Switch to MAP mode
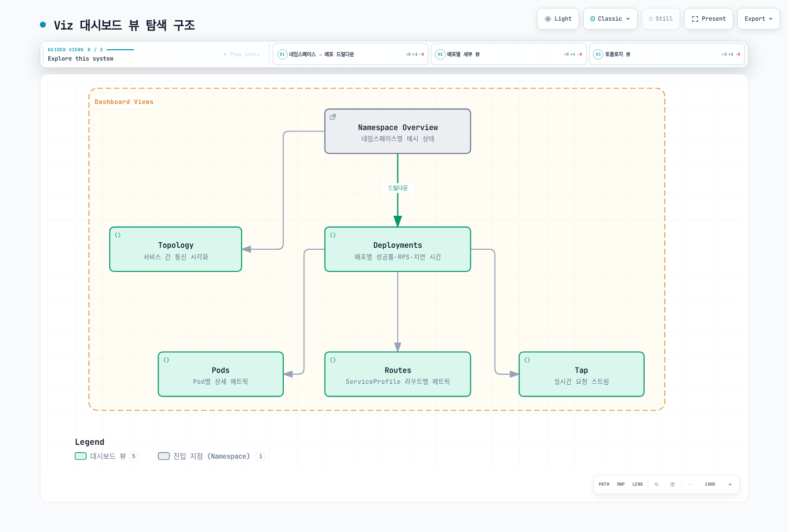788x532 pixels. pyautogui.click(x=621, y=484)
